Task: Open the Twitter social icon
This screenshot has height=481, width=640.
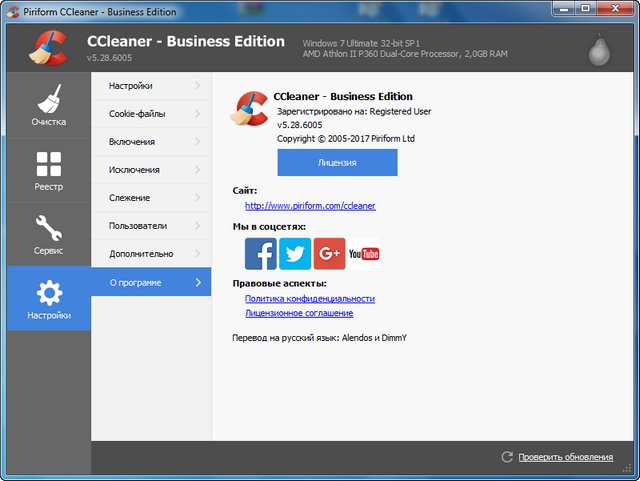Action: click(x=295, y=254)
